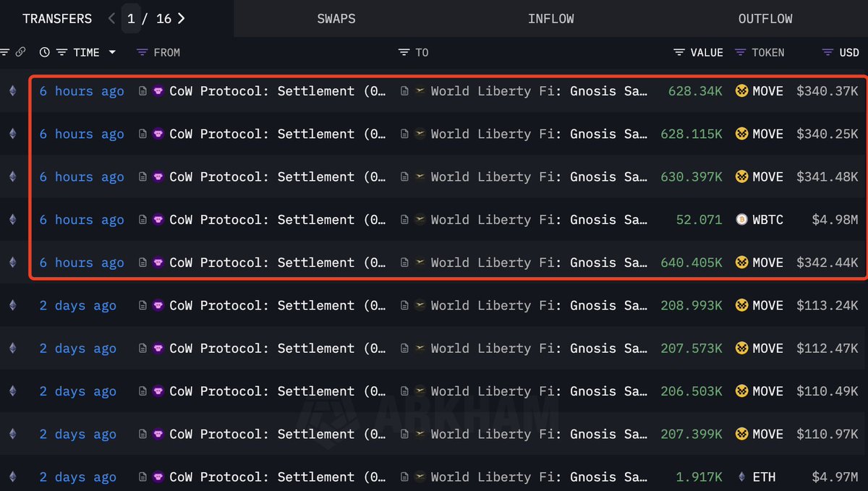The height and width of the screenshot is (491, 868).
Task: Go to the previous transfers page
Action: pos(111,19)
